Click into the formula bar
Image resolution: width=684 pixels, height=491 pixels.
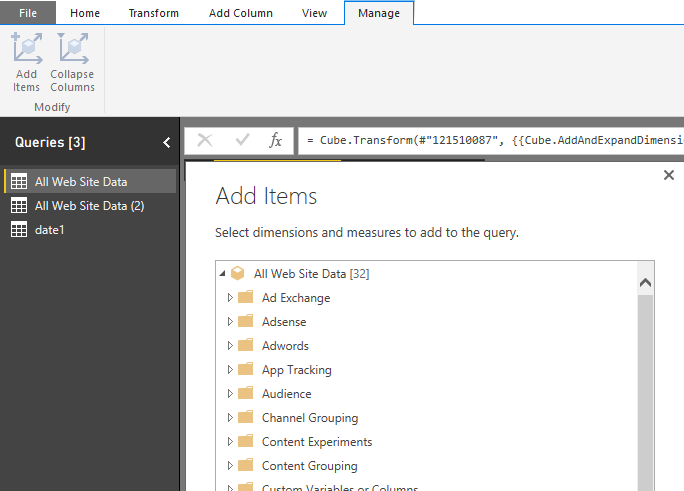coord(491,140)
